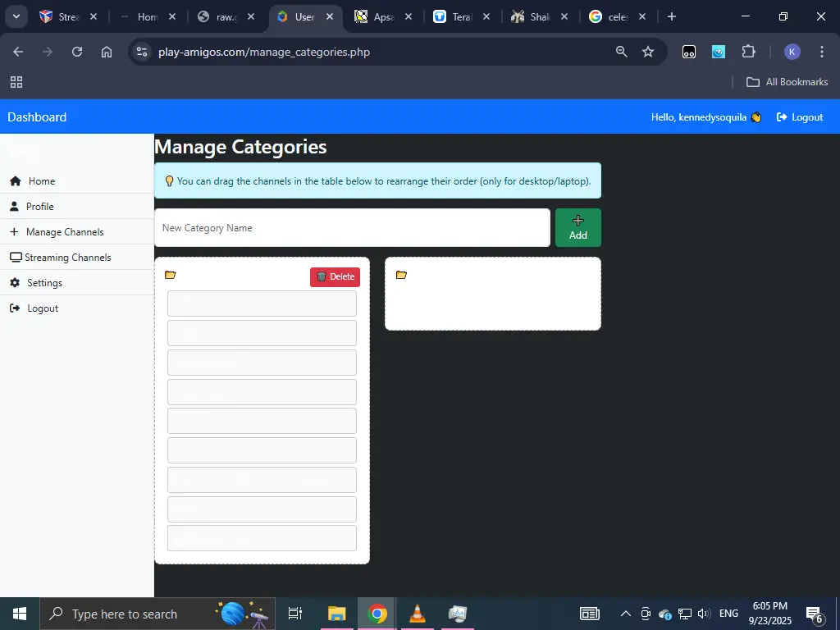Open the browser home page
The width and height of the screenshot is (840, 630).
(107, 52)
